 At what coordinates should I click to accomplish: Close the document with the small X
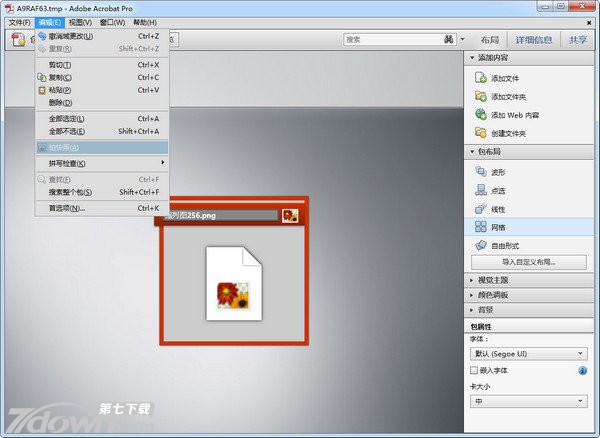tap(589, 23)
